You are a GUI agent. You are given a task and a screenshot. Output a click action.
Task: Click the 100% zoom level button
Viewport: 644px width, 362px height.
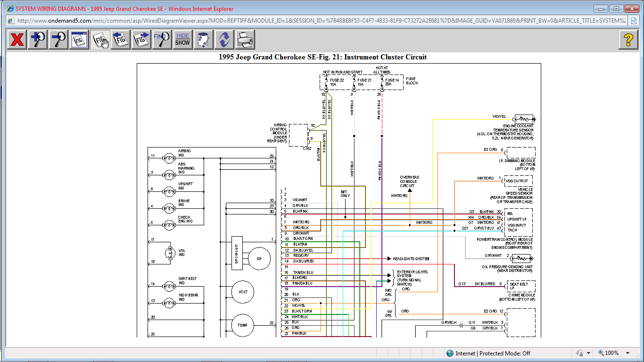coord(608,353)
